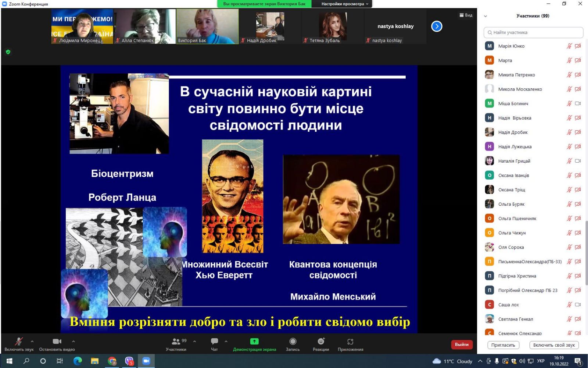The image size is (588, 368).
Task: Click the green encryption shield icon
Action: tap(8, 52)
